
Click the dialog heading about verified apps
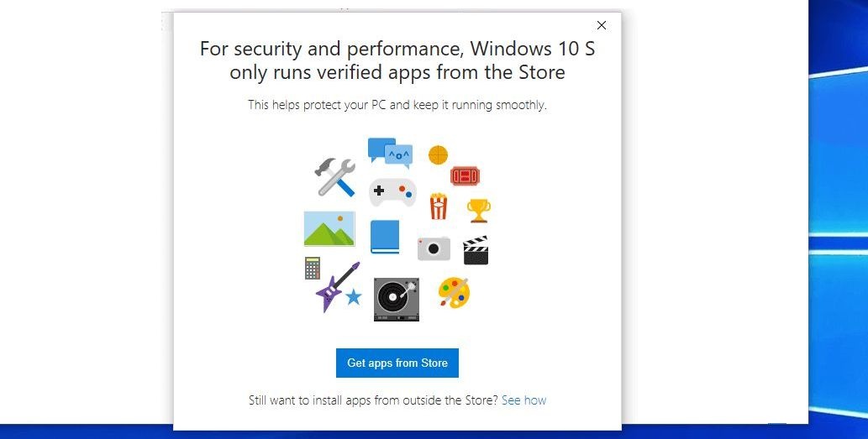(x=397, y=60)
